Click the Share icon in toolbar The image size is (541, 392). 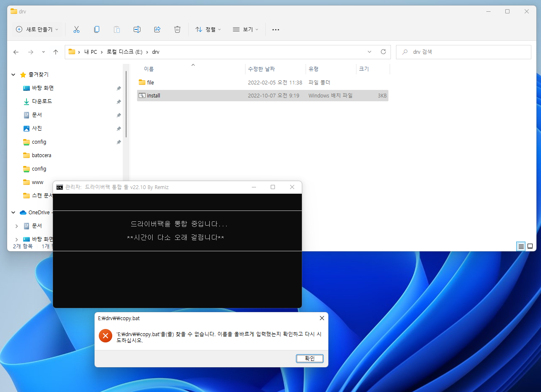pyautogui.click(x=157, y=29)
